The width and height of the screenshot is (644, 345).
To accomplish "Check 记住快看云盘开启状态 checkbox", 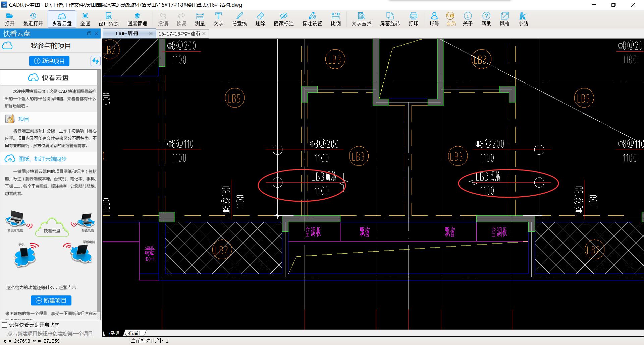I will tap(5, 325).
